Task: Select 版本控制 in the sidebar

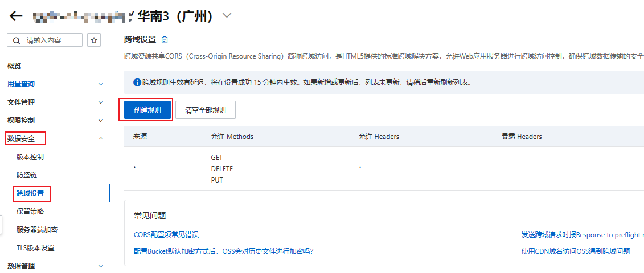Action: (30, 157)
